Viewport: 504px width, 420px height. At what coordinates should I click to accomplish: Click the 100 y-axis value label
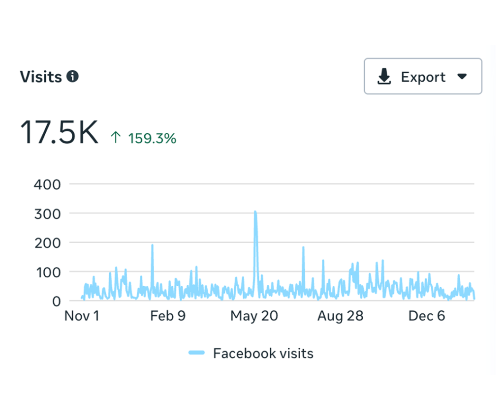point(47,272)
